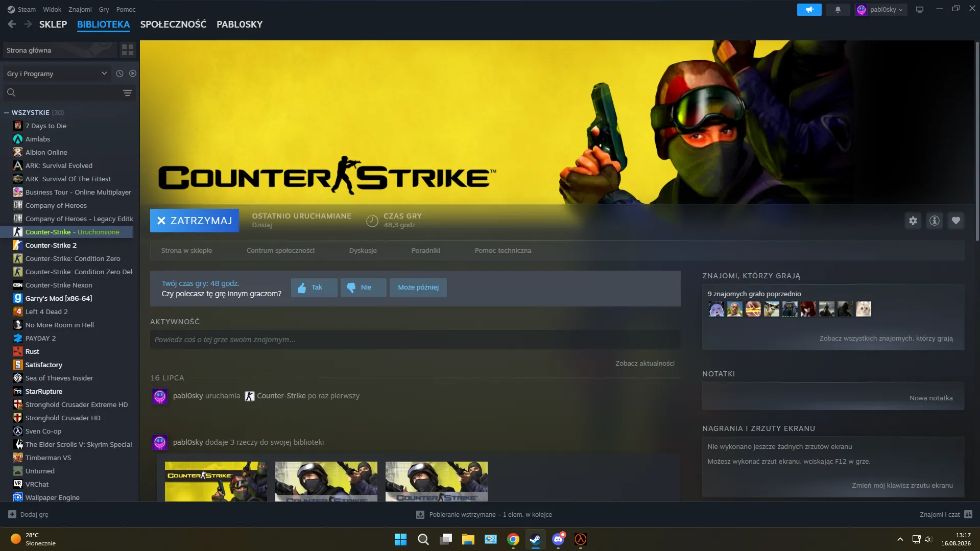Click Zobacz aktualności link
Viewport: 980px width, 551px height.
point(645,364)
